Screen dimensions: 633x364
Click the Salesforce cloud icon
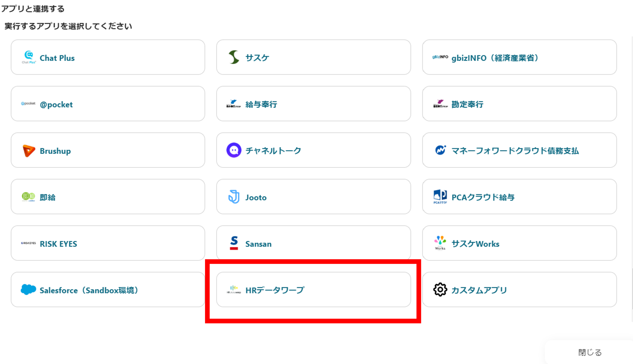tap(28, 290)
